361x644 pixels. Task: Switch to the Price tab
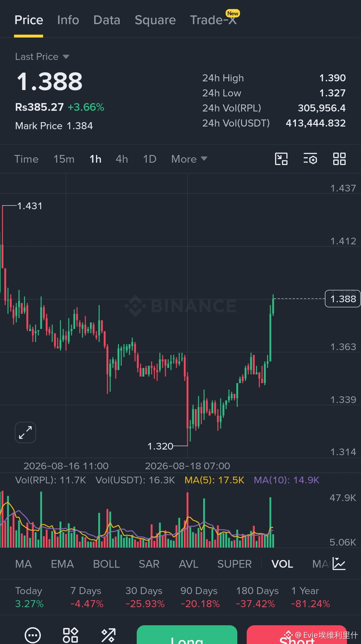click(29, 20)
